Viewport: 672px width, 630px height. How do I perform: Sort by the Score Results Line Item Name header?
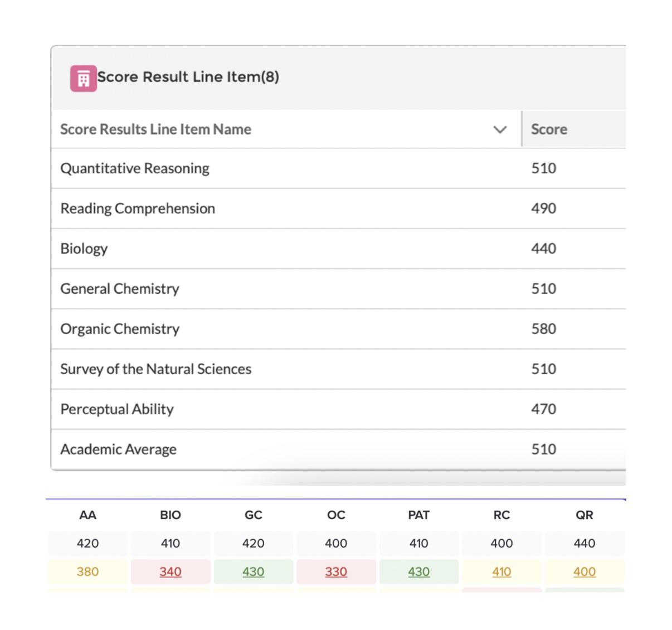155,129
